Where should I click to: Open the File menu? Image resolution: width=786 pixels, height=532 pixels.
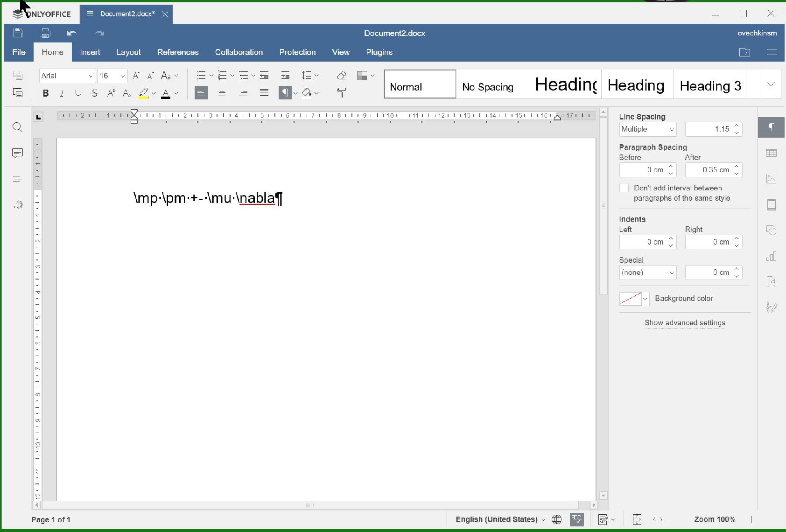[x=19, y=52]
